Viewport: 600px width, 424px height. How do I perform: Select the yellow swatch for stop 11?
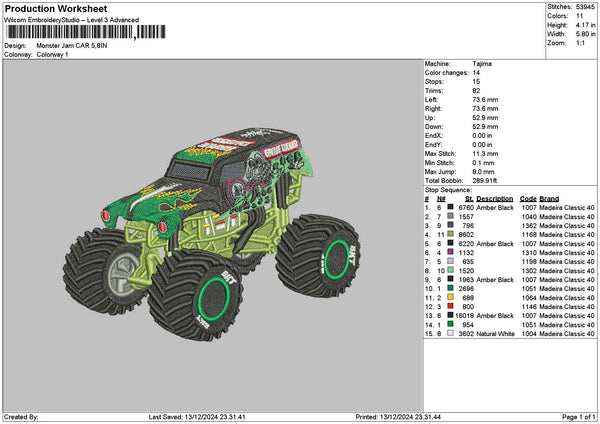452,298
